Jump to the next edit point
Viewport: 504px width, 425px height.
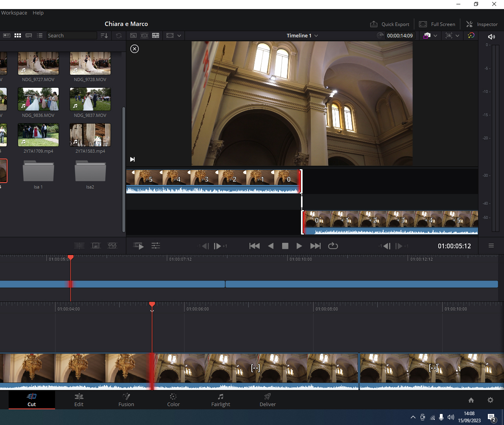pos(316,246)
